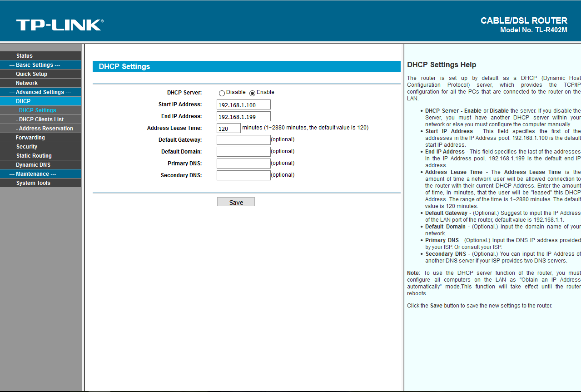Click the Primary DNS input field
581x392 pixels.
pyautogui.click(x=243, y=164)
